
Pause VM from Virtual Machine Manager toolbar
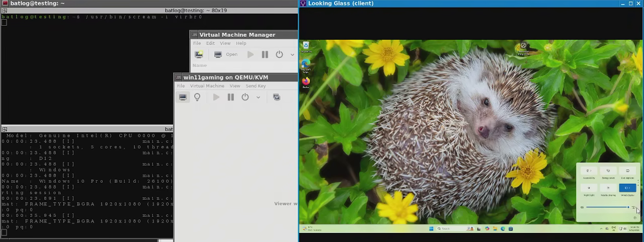(x=265, y=54)
